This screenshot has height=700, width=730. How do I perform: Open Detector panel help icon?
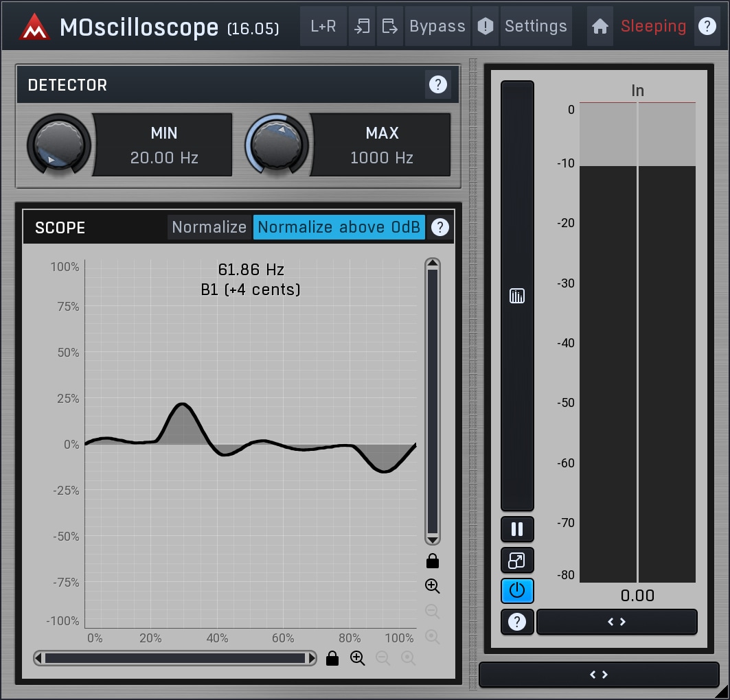click(437, 84)
